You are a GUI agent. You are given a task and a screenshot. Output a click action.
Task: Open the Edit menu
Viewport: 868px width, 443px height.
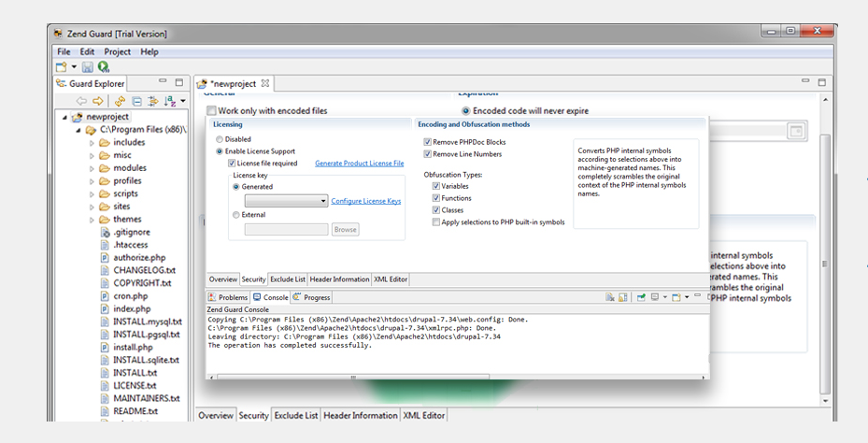(x=87, y=51)
